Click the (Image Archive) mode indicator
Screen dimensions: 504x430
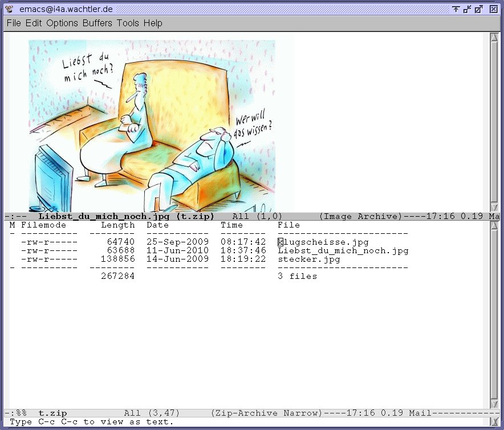(361, 216)
